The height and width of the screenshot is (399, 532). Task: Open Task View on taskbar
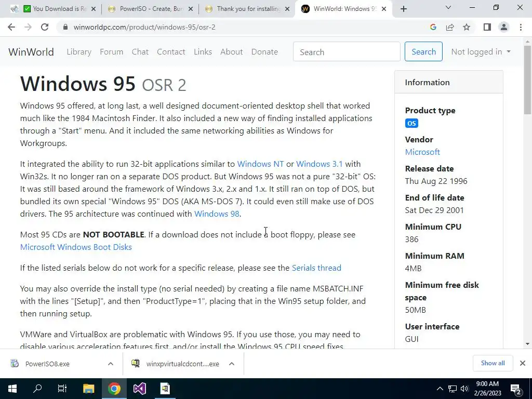(62, 389)
